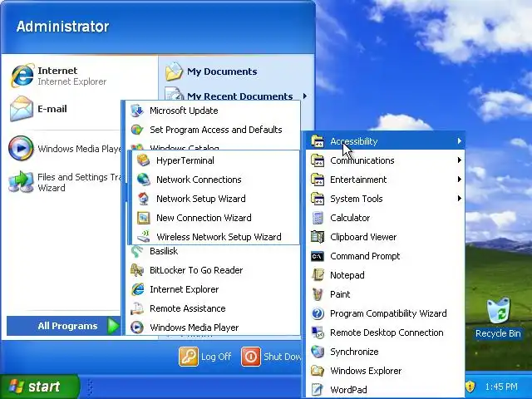Expand the Entertainment submenu arrow
Viewport: 532px width, 399px height.
click(459, 180)
